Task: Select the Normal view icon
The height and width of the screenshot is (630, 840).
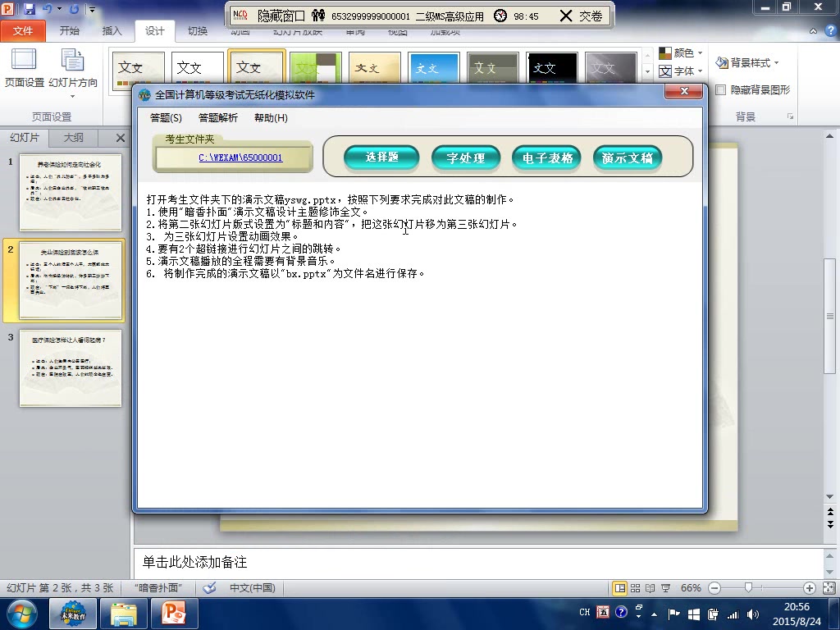Action: coord(619,587)
